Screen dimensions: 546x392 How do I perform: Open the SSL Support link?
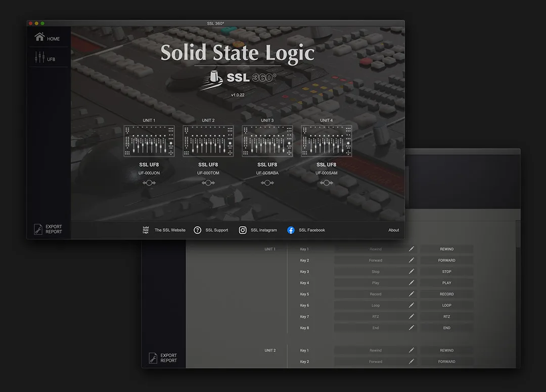tap(216, 230)
